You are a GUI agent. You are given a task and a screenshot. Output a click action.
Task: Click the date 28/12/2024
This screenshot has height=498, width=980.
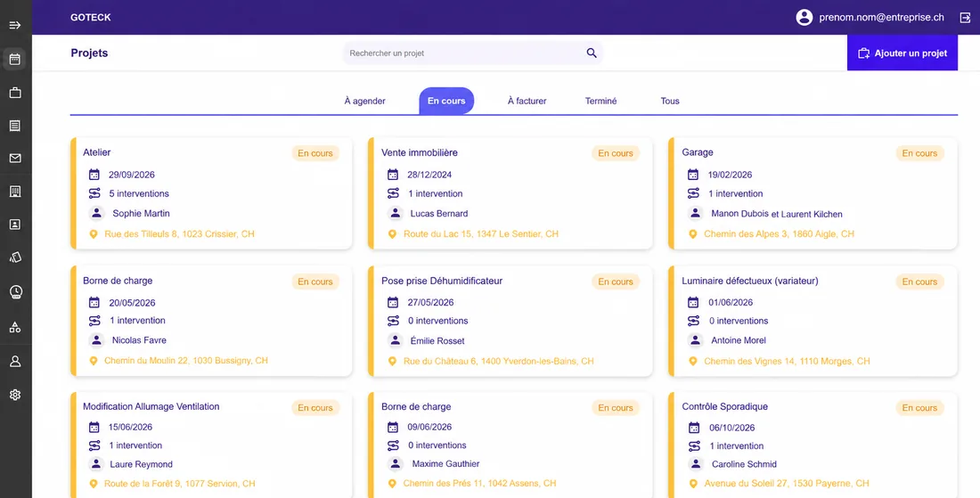[x=429, y=175]
